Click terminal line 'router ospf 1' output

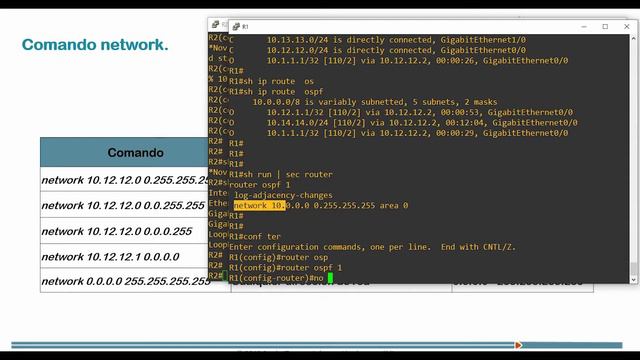(x=260, y=184)
